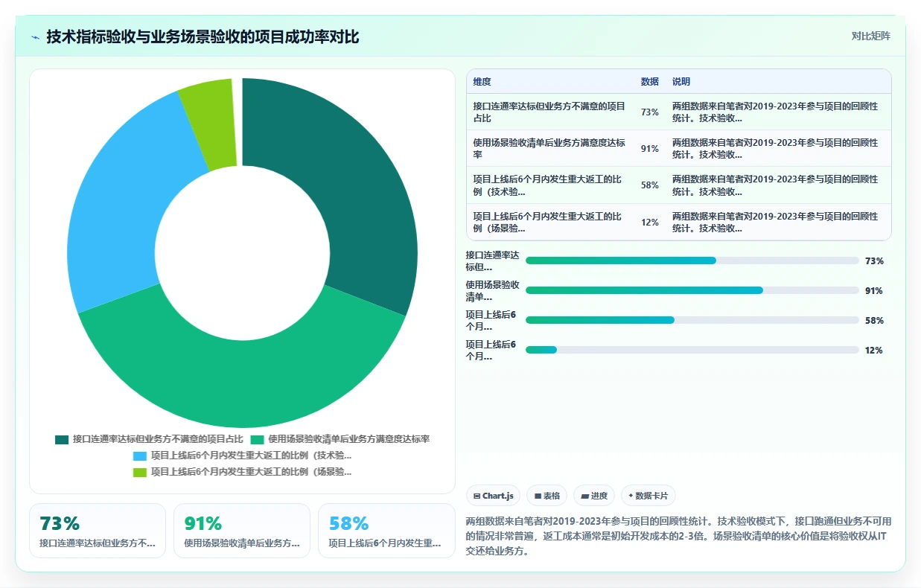Click the 73% progress bar
Screen dimensions: 921x588
click(692, 261)
